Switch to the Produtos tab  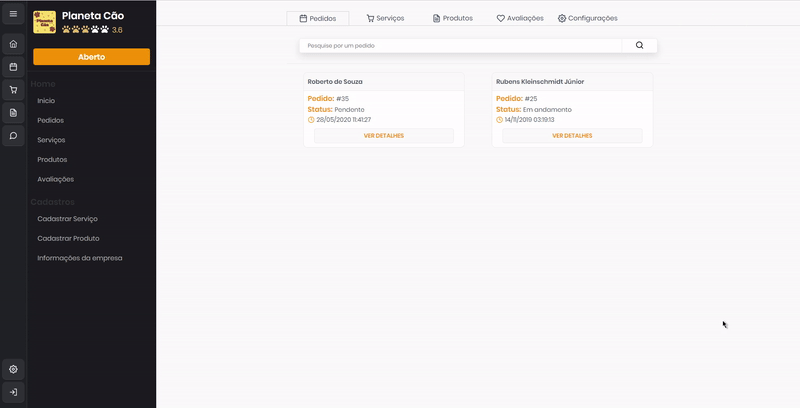point(453,18)
